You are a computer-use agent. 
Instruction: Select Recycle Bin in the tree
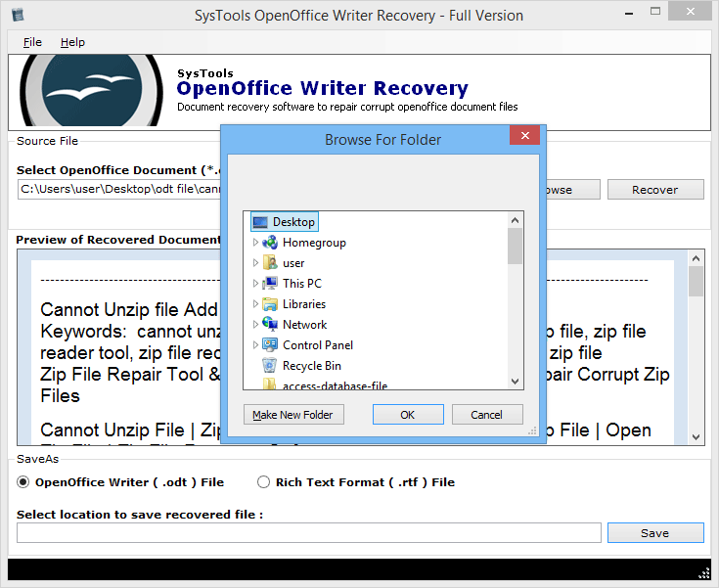click(x=312, y=366)
